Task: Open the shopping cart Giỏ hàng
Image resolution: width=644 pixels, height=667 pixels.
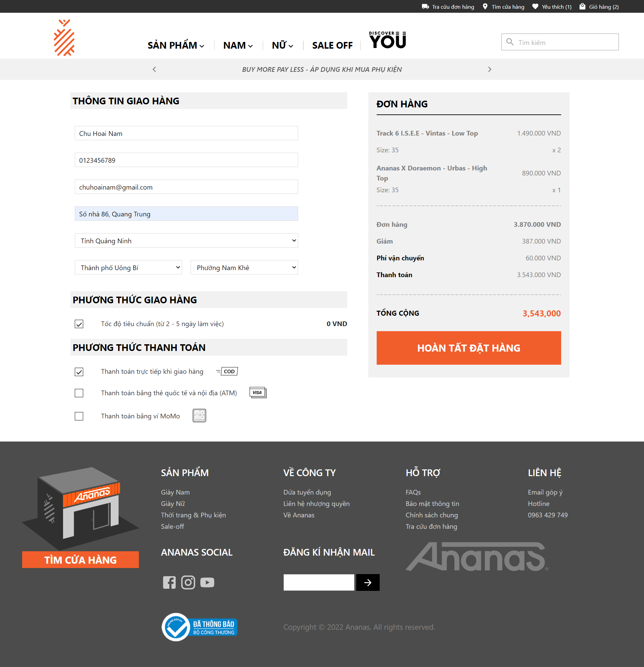Action: pyautogui.click(x=599, y=6)
